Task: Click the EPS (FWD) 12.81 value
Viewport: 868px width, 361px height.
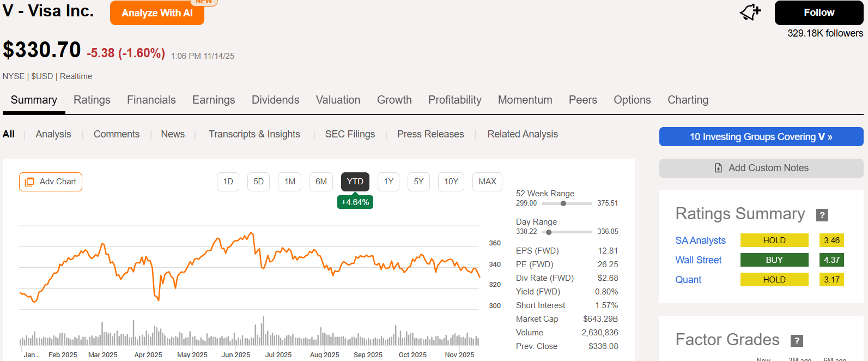Action: [608, 251]
